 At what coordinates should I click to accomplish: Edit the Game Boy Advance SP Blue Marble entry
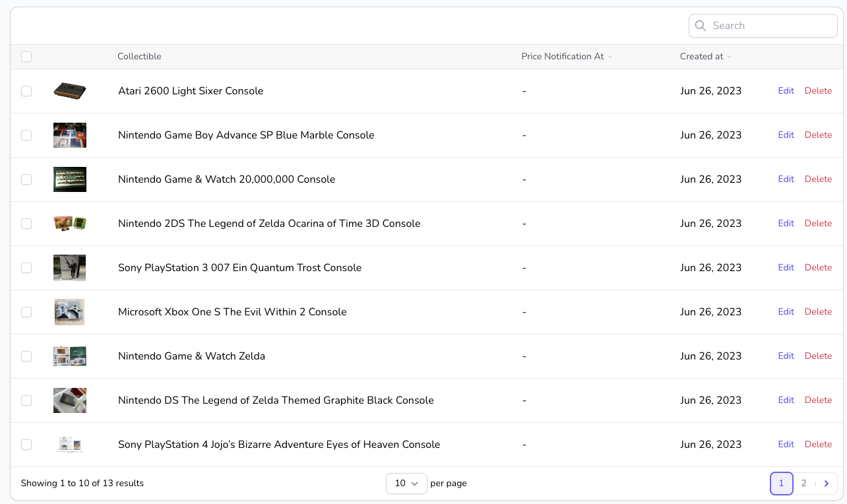click(x=786, y=135)
